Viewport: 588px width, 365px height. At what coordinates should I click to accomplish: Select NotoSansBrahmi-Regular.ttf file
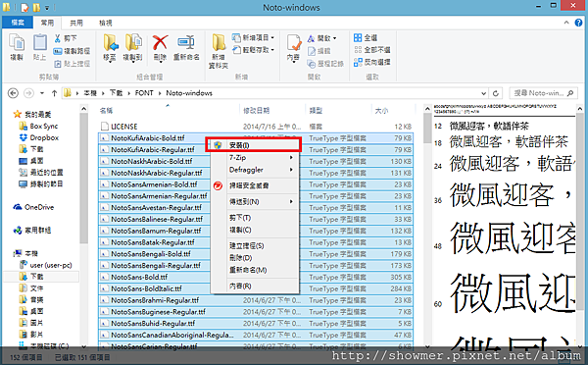(x=256, y=300)
